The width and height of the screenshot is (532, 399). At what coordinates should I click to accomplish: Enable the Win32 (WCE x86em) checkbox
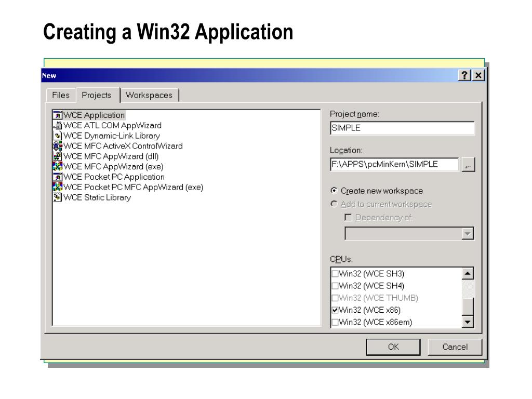click(x=335, y=322)
